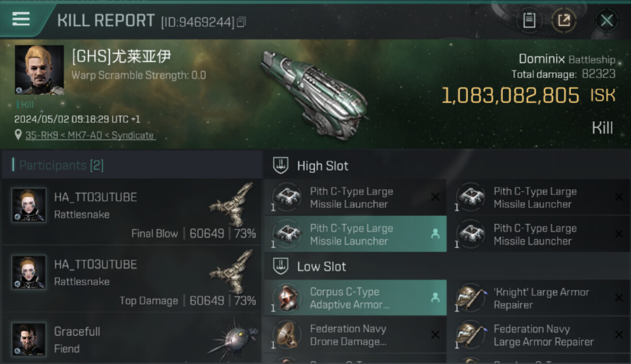Open victim pilot portrait
631x364 pixels.
tap(39, 70)
